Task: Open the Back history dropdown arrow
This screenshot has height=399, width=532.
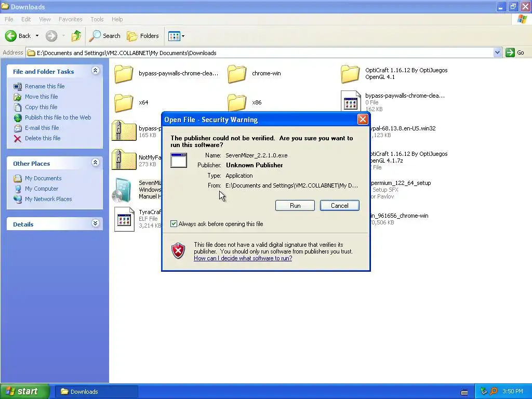Action: 37,36
